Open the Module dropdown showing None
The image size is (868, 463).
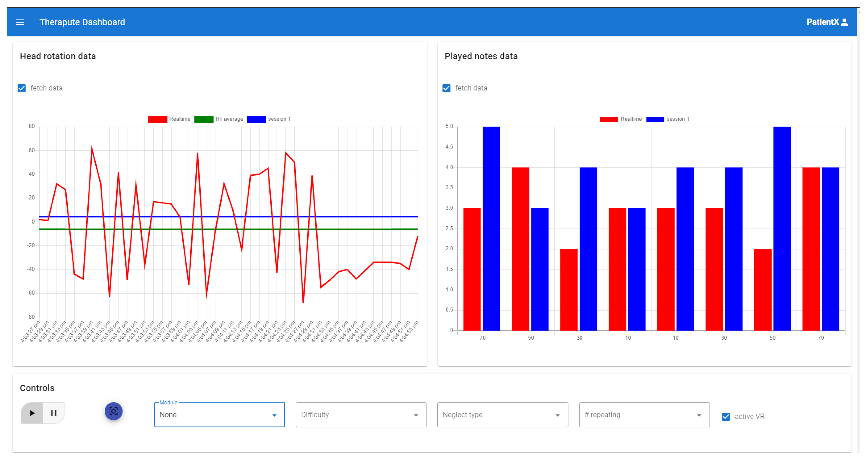point(219,414)
